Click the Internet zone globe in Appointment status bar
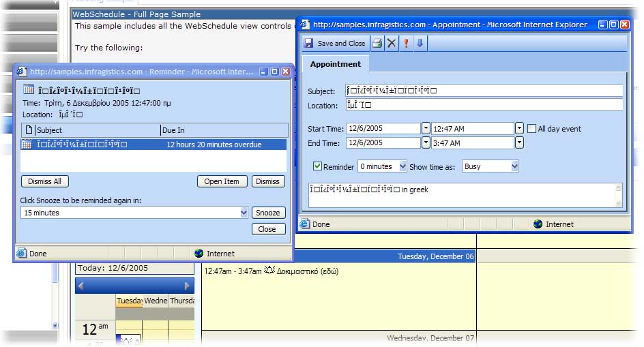Image resolution: width=644 pixels, height=347 pixels. coord(538,224)
